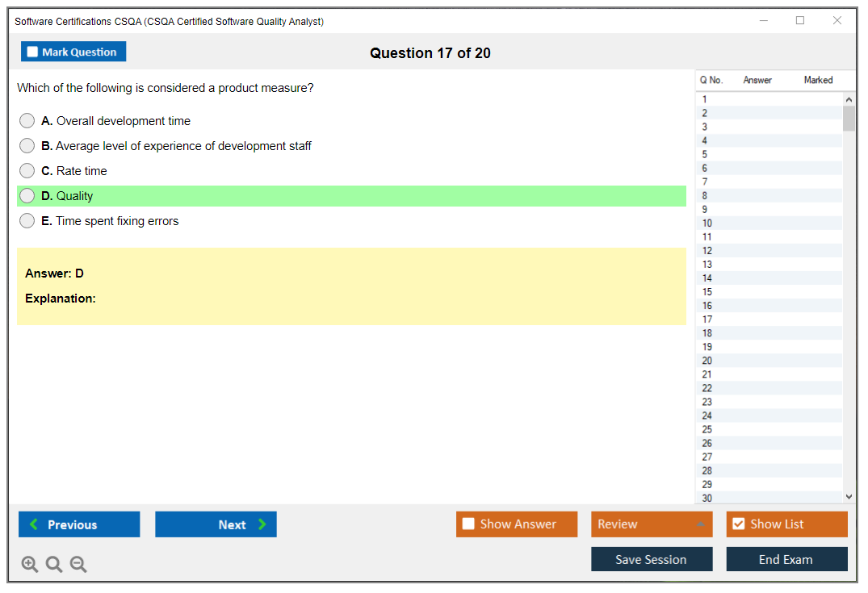Choose radio button for D. Quality
The height and width of the screenshot is (593, 868).
tap(27, 196)
